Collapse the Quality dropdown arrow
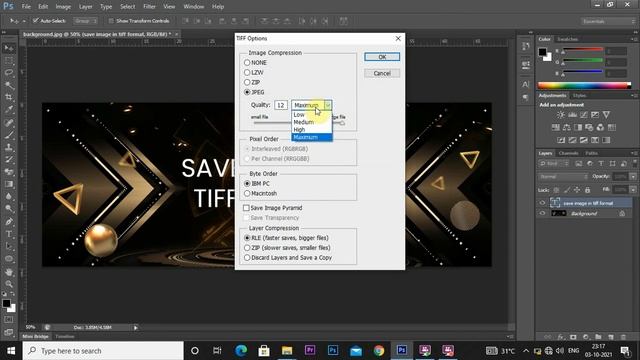 (327, 105)
